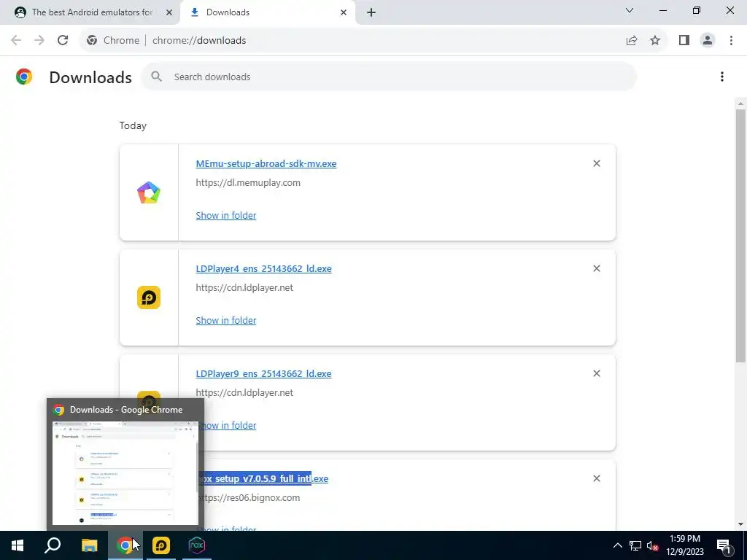The width and height of the screenshot is (747, 560).
Task: Open File Explorer from taskbar
Action: pyautogui.click(x=89, y=545)
